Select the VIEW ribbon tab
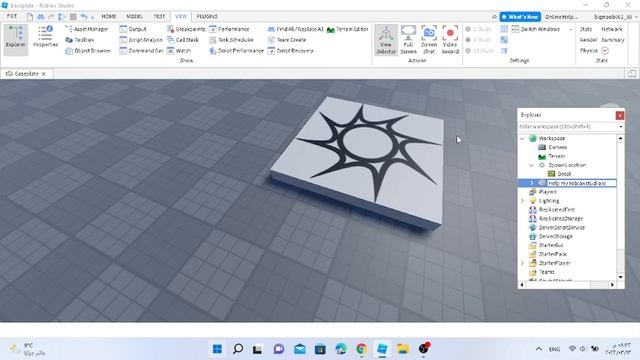The width and height of the screenshot is (640, 360). click(180, 16)
